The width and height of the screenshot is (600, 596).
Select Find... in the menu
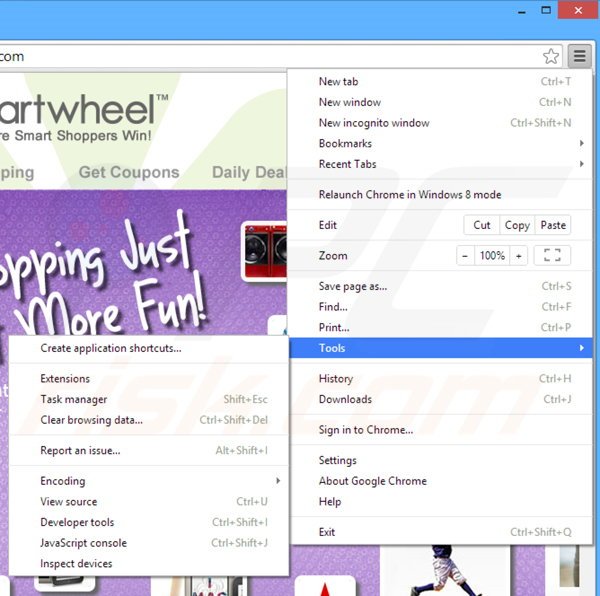440,307
